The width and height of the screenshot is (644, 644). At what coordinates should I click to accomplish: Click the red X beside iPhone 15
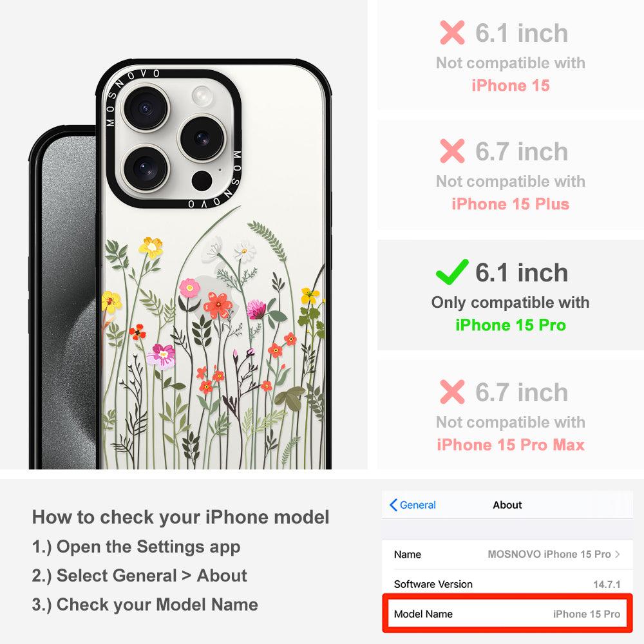tap(452, 32)
